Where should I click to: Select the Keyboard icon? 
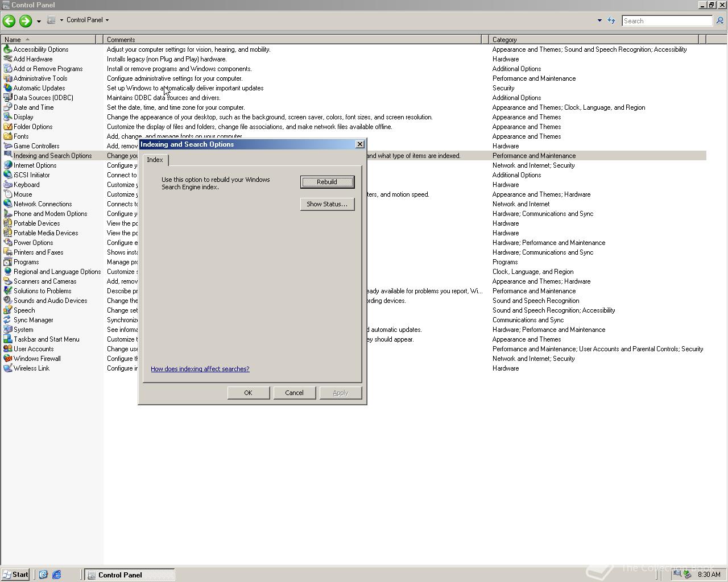coord(8,185)
